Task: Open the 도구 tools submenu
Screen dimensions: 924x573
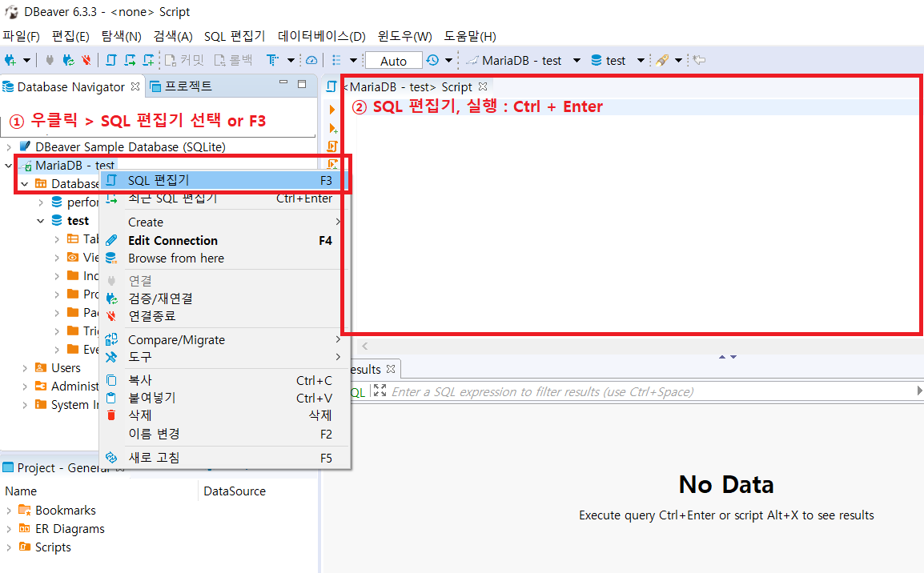Action: click(x=226, y=357)
